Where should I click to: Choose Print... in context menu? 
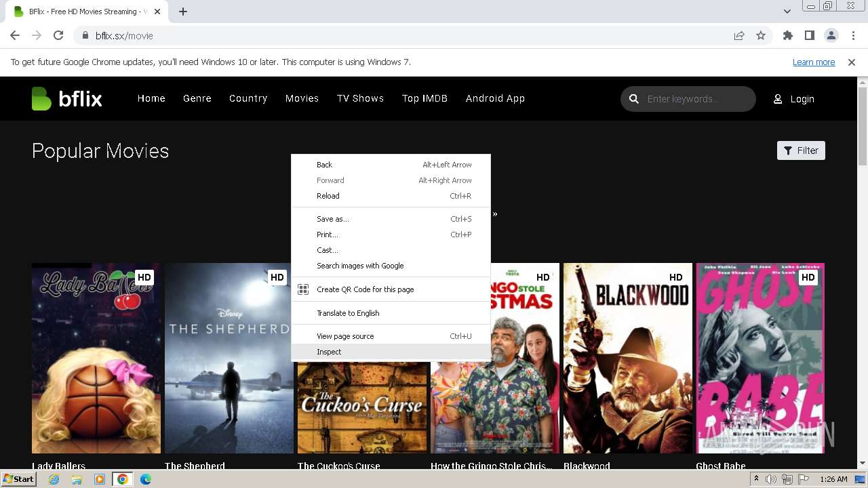[391, 235]
